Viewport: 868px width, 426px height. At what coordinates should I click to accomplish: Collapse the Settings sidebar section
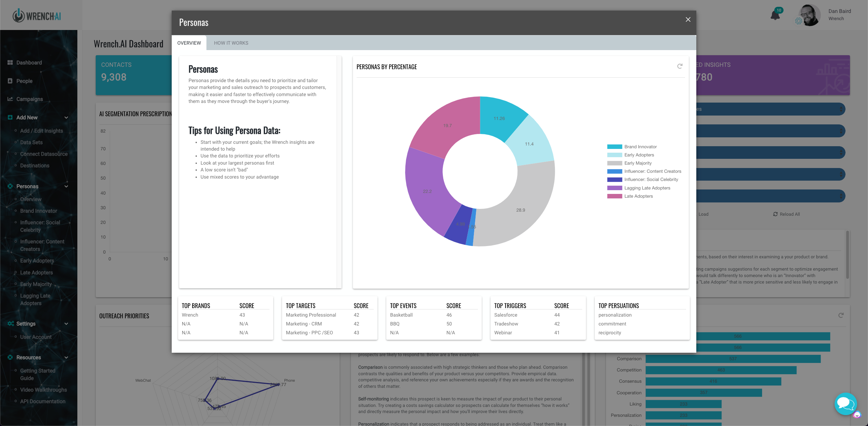[x=66, y=324]
